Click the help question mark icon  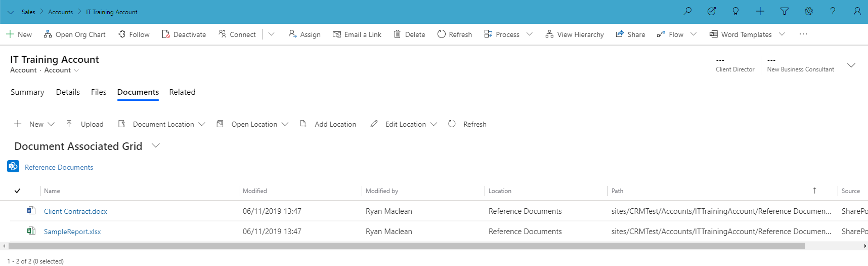[x=833, y=11]
